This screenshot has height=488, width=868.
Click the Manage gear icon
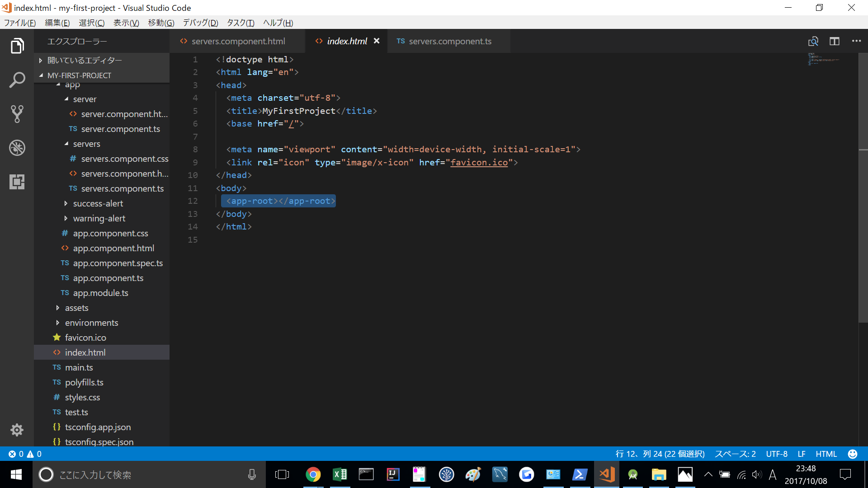click(17, 430)
